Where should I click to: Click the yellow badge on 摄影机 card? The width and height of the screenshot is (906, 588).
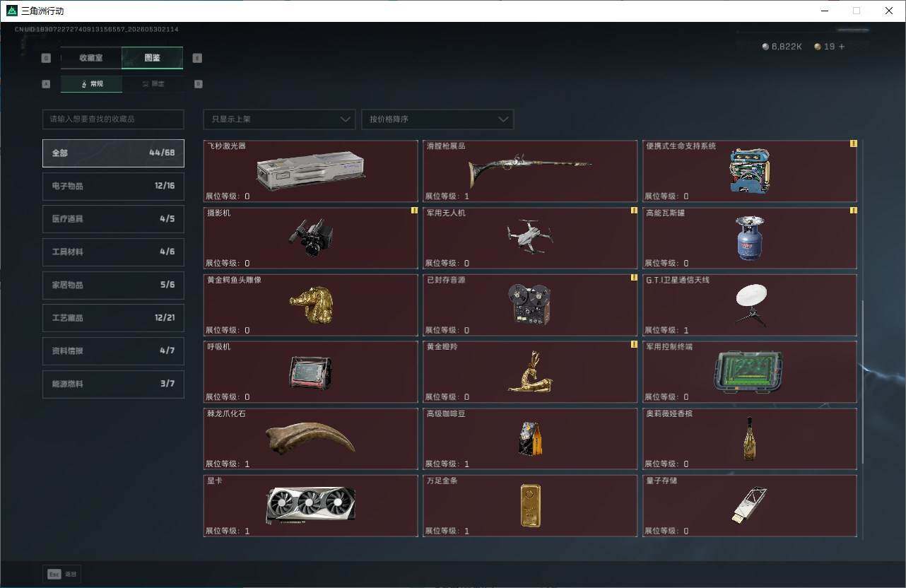click(x=414, y=210)
